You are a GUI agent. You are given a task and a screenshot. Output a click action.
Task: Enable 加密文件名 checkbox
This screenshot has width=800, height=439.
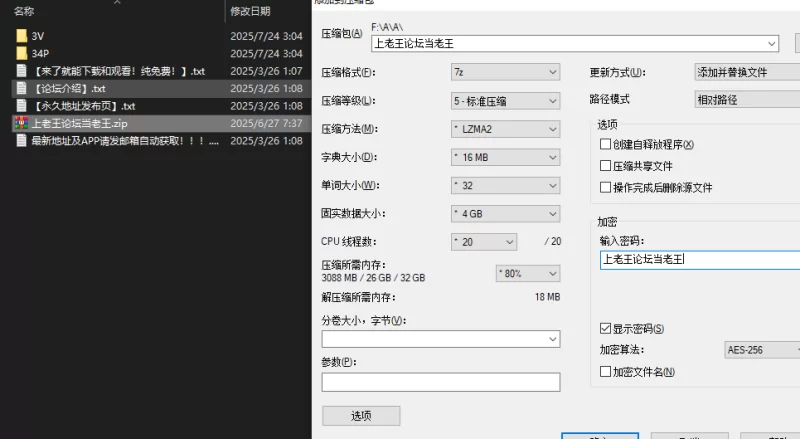click(x=605, y=372)
